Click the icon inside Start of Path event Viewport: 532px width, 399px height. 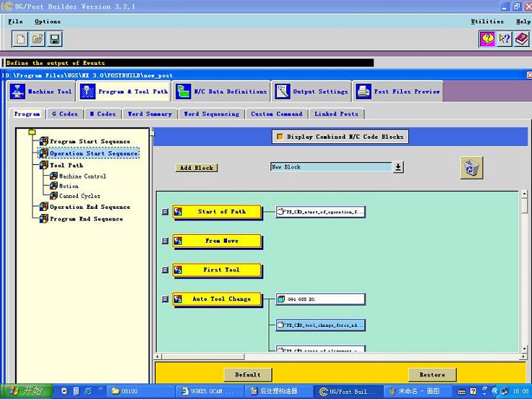[x=178, y=212]
